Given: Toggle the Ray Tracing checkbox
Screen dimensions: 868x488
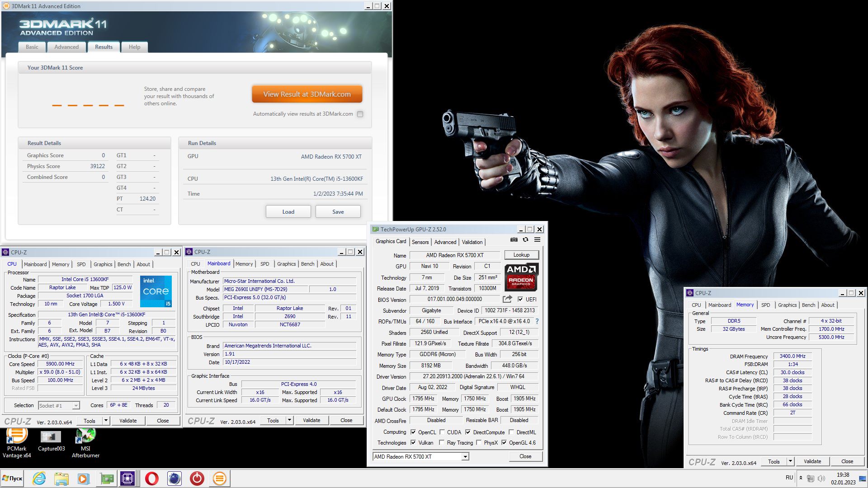Looking at the screenshot, I should tap(442, 443).
